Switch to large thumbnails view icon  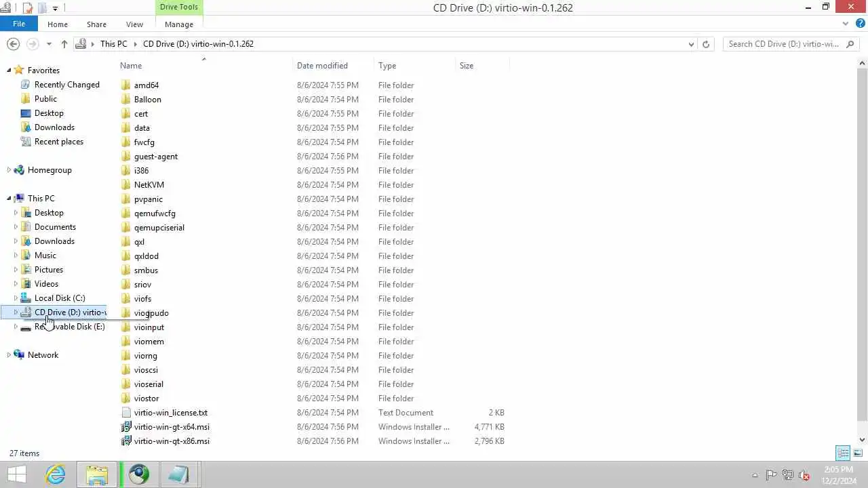pos(858,453)
